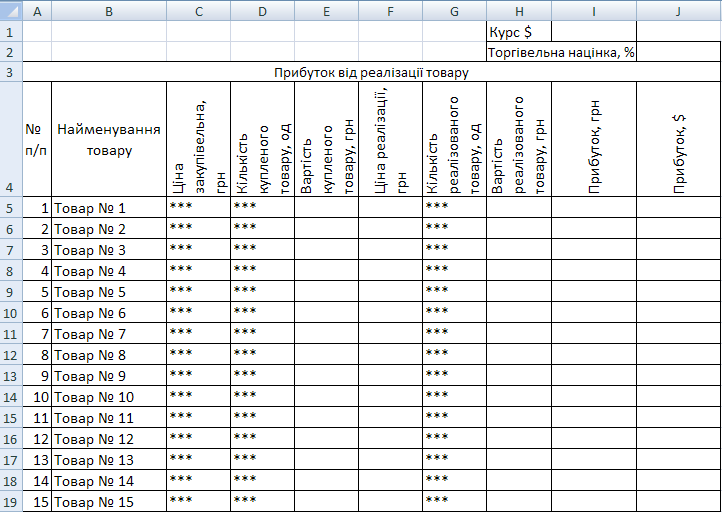722x512 pixels.
Task: Click empty 'Вартість купленого товару' cell for Товар № 4
Action: coord(326,271)
